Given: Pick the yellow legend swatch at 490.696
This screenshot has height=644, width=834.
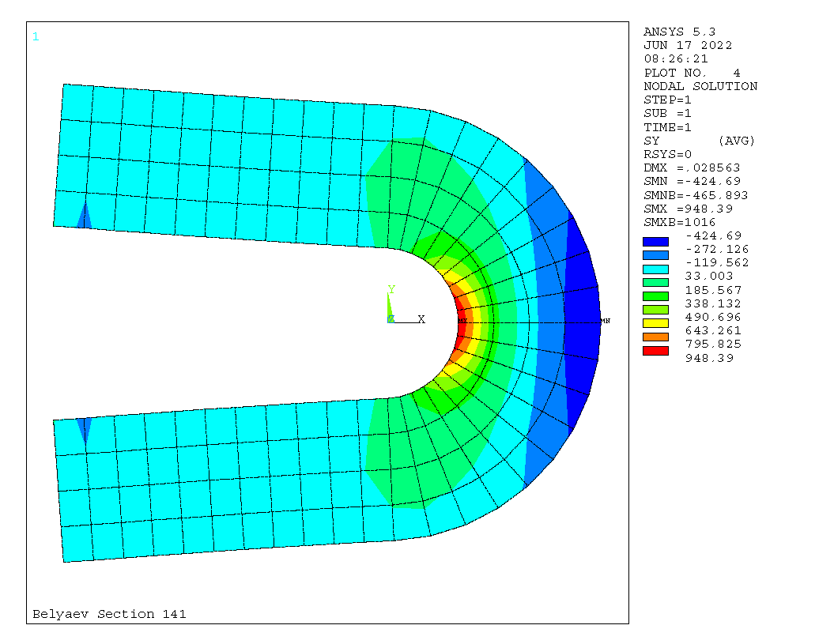Looking at the screenshot, I should point(655,322).
